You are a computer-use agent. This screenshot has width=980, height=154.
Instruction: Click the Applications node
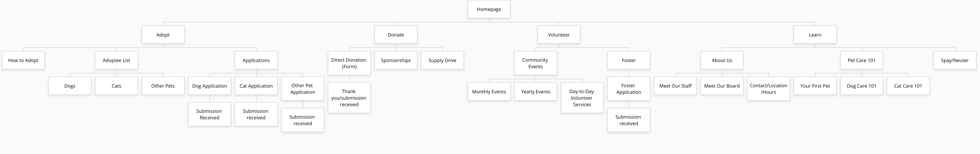tap(256, 60)
